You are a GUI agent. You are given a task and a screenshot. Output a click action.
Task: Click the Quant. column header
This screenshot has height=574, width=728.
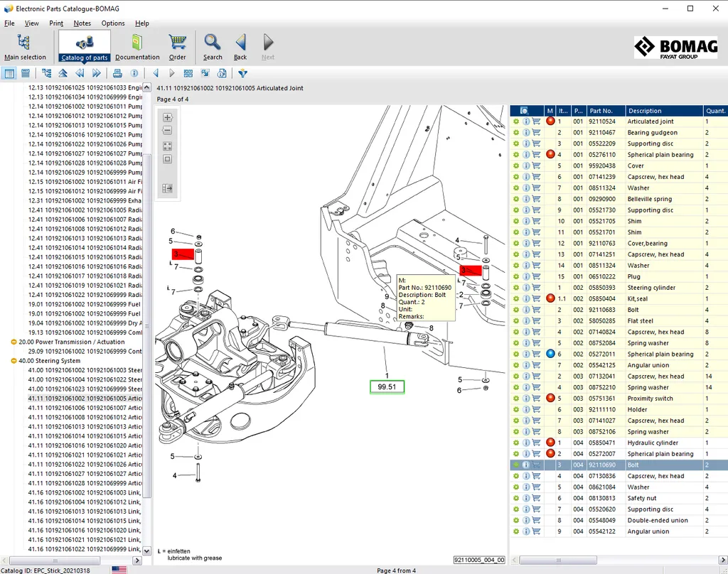point(715,111)
